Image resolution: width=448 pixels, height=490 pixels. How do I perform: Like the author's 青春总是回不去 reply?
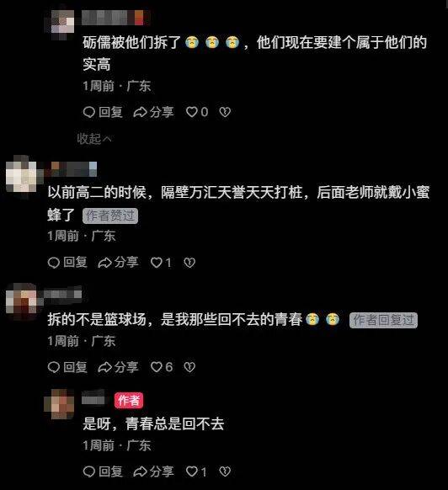point(196,471)
